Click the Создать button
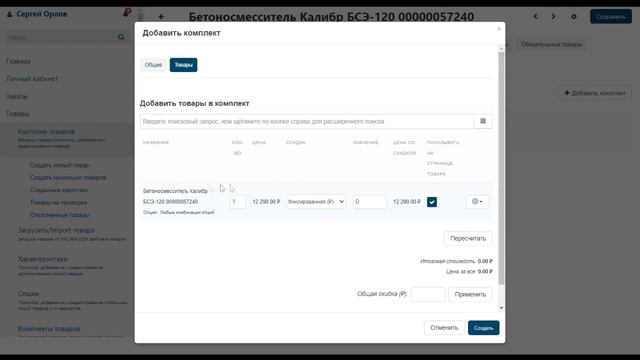The height and width of the screenshot is (360, 640). click(x=483, y=328)
